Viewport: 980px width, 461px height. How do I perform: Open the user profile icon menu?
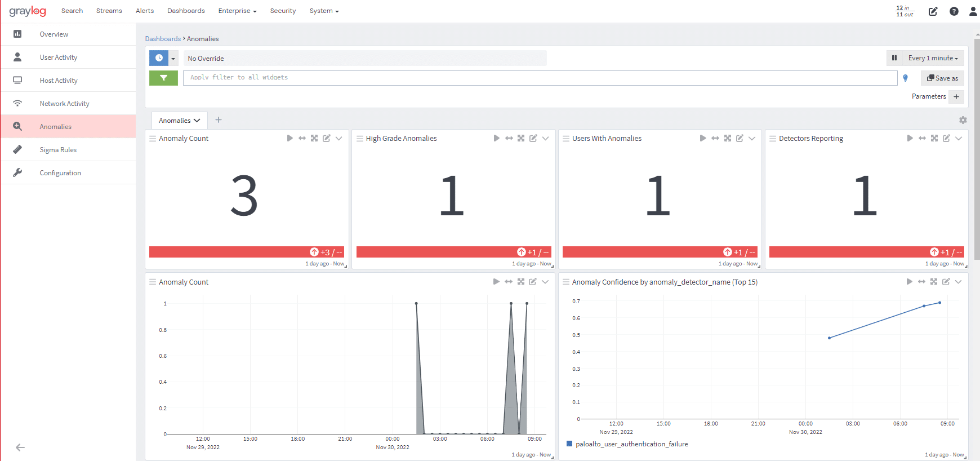click(973, 11)
